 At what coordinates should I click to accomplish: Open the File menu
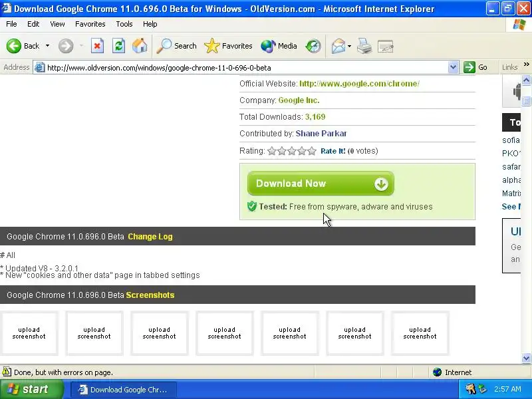coord(11,24)
